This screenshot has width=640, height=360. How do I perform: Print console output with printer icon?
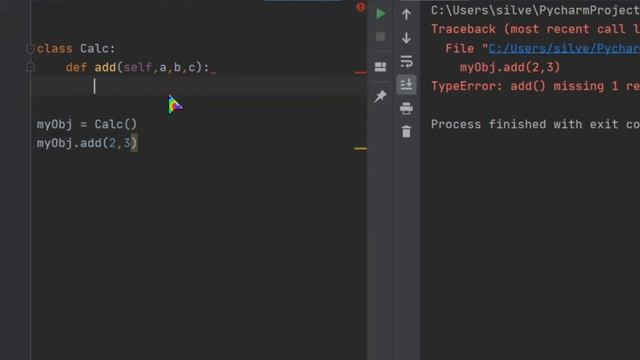tap(406, 109)
